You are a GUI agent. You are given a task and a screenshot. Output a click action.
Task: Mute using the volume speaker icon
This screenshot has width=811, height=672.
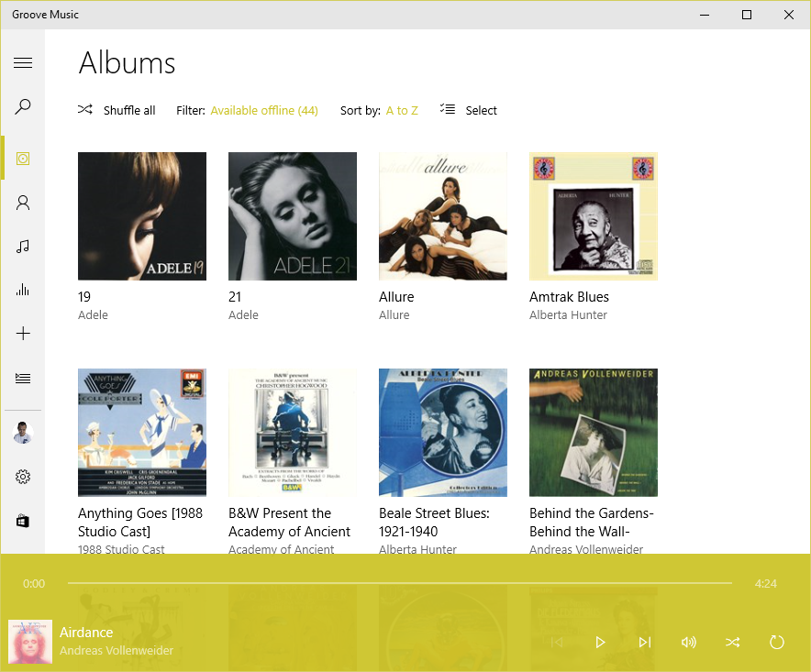point(688,642)
